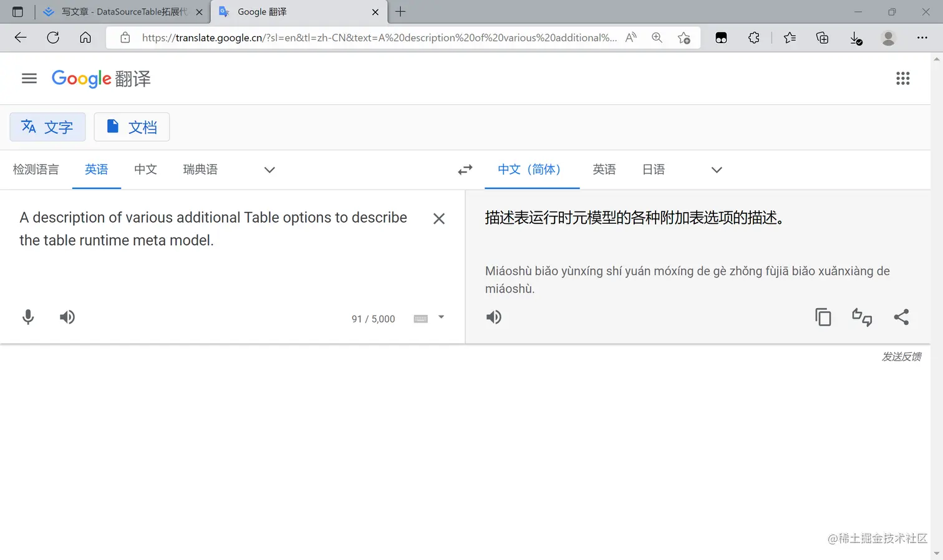Switch to 文档 document translation mode
The image size is (943, 560).
coord(132,127)
